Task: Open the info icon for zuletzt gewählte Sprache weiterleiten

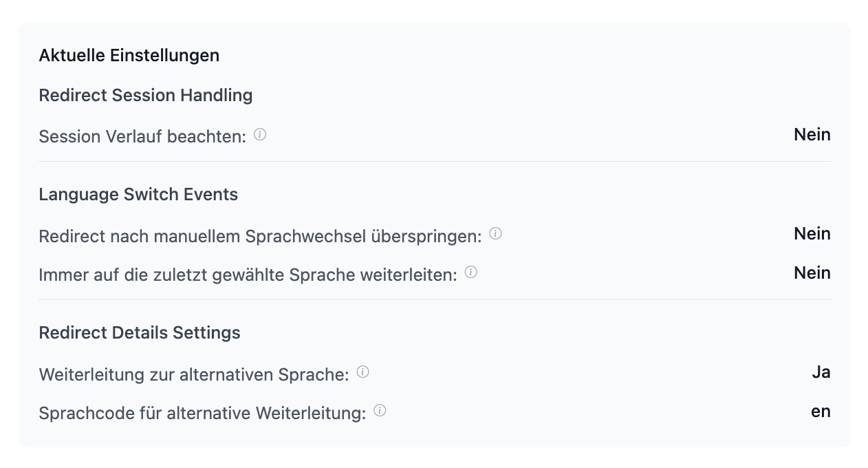Action: tap(470, 270)
